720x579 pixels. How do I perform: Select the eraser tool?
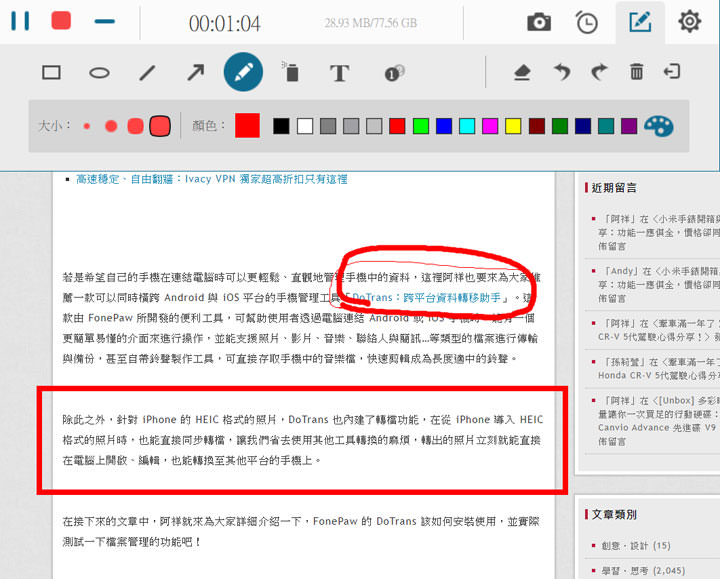[x=522, y=73]
